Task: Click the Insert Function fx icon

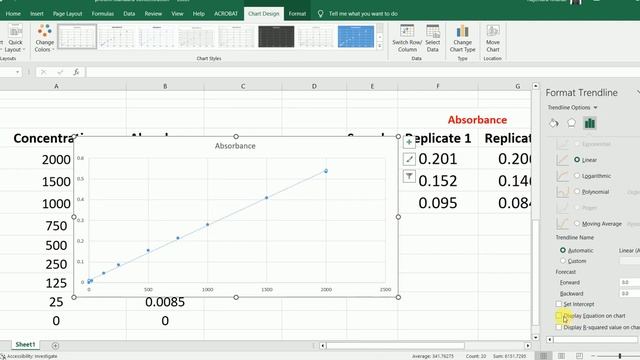Action: click(76, 72)
